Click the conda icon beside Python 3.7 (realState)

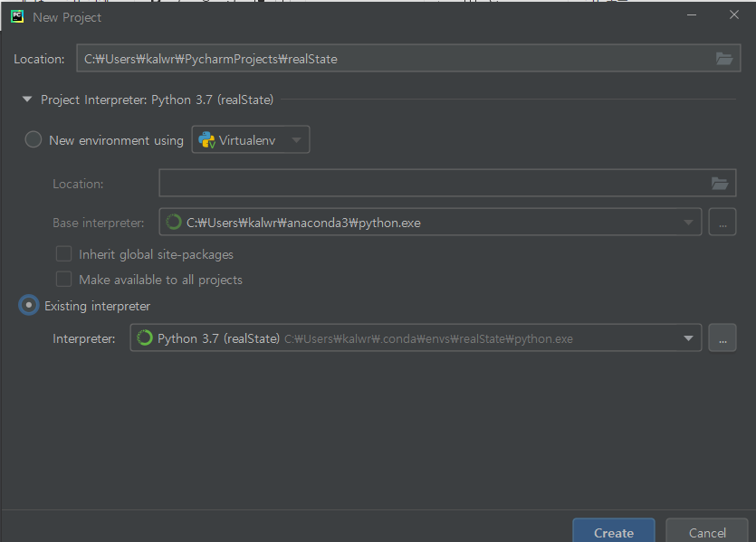coord(145,338)
